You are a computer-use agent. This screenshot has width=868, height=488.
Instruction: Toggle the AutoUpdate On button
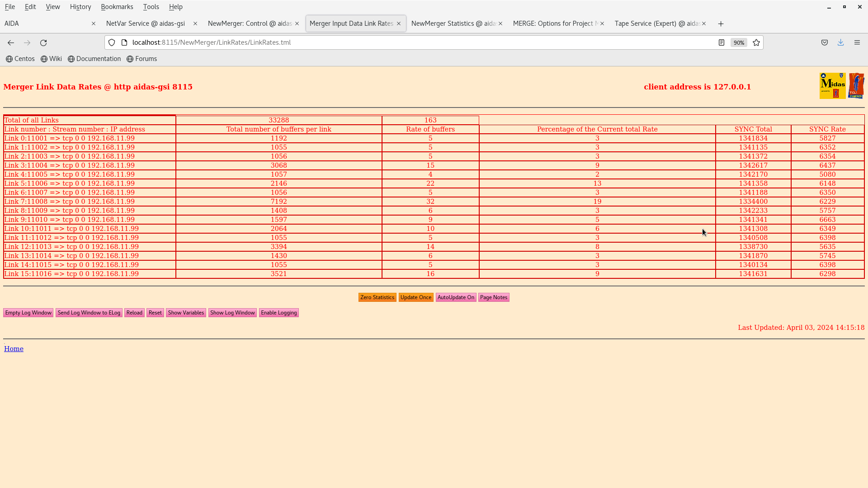coord(456,297)
